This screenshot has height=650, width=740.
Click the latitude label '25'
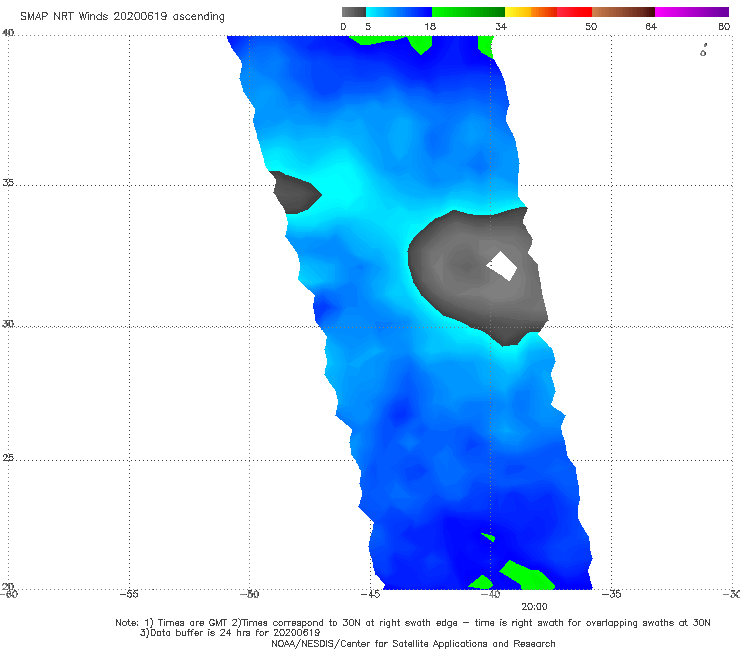8,458
